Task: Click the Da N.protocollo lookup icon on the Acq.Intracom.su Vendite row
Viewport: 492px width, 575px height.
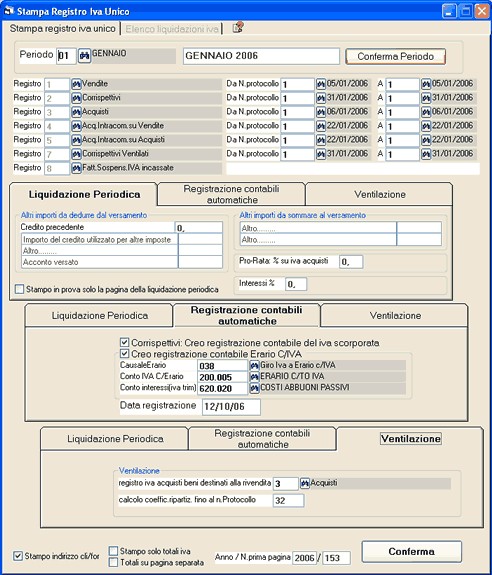Action: (x=321, y=127)
